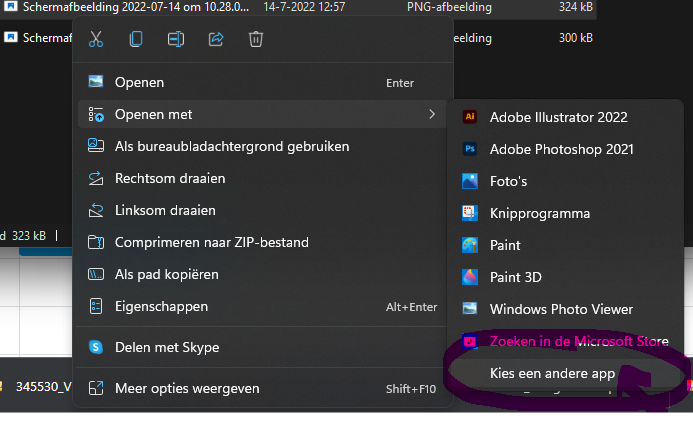Click the Rename icon
This screenshot has height=424, width=693.
tap(176, 40)
